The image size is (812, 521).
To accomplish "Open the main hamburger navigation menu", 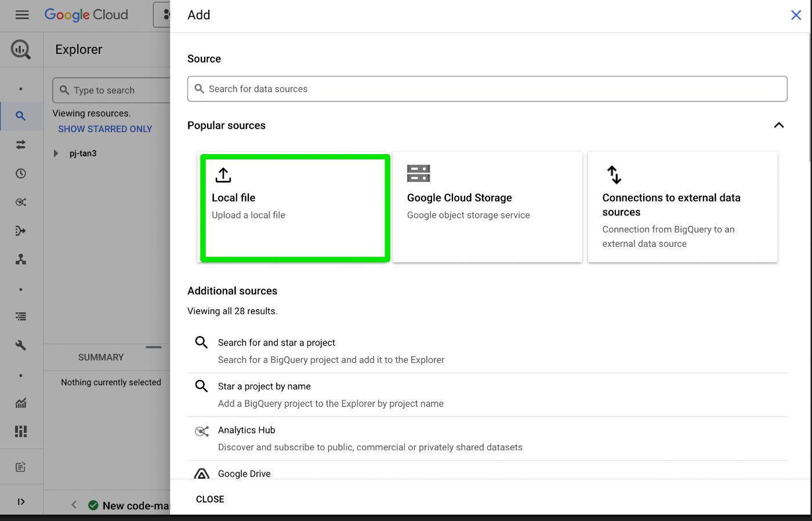I will tap(22, 15).
